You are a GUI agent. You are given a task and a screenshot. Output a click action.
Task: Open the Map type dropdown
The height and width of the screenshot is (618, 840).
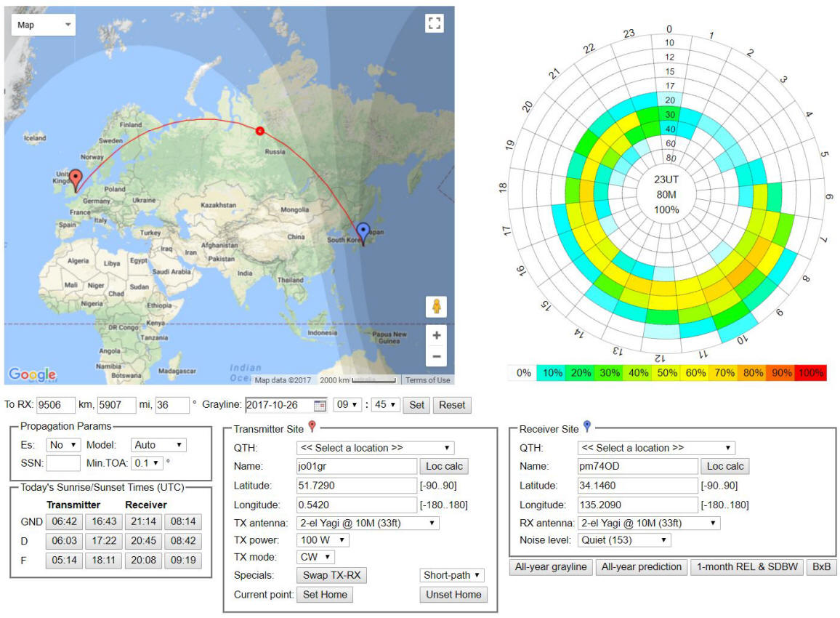[x=44, y=25]
